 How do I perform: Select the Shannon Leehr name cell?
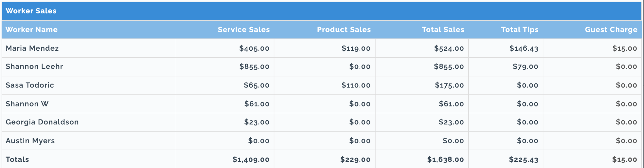point(34,67)
